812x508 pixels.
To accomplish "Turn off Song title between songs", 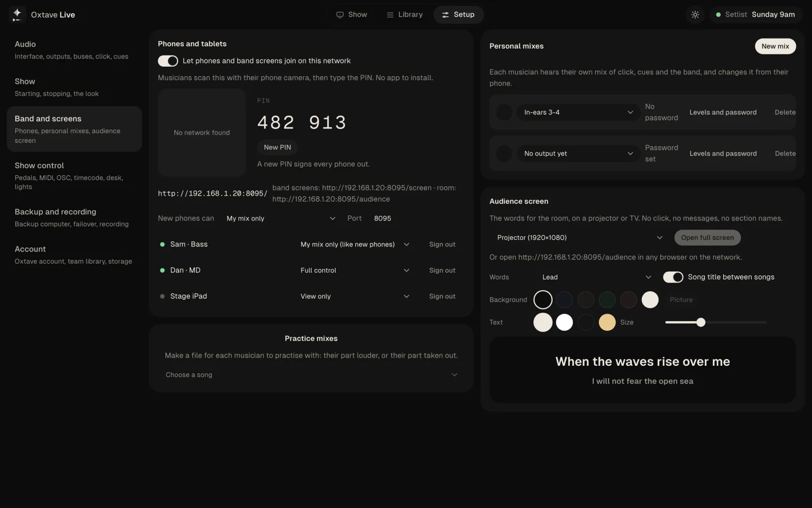I will [x=673, y=277].
